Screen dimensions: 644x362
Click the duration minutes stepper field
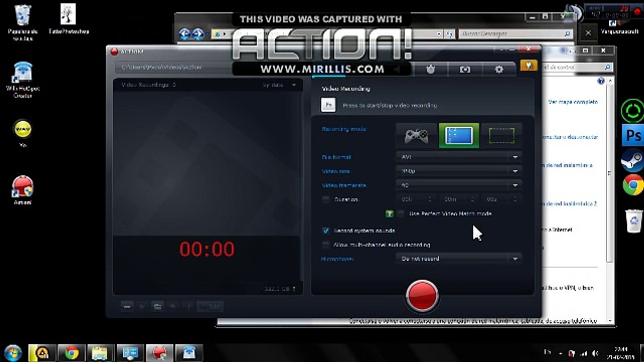coord(458,200)
